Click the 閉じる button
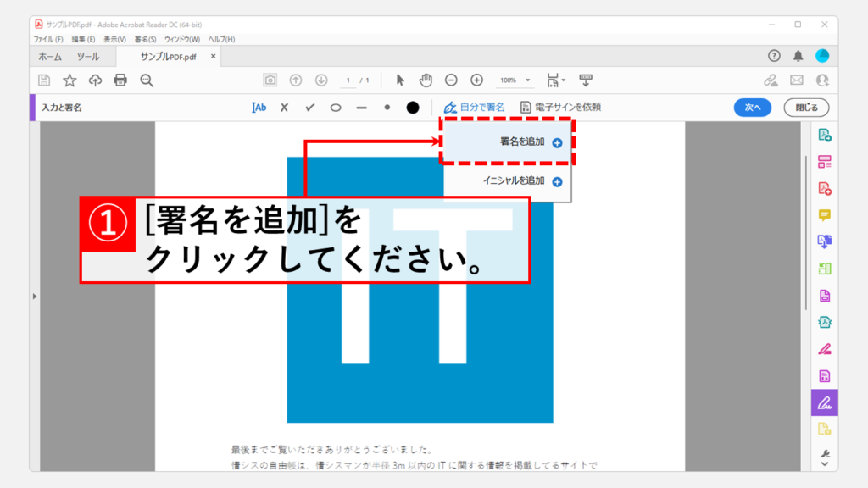Image resolution: width=868 pixels, height=488 pixels. (806, 108)
